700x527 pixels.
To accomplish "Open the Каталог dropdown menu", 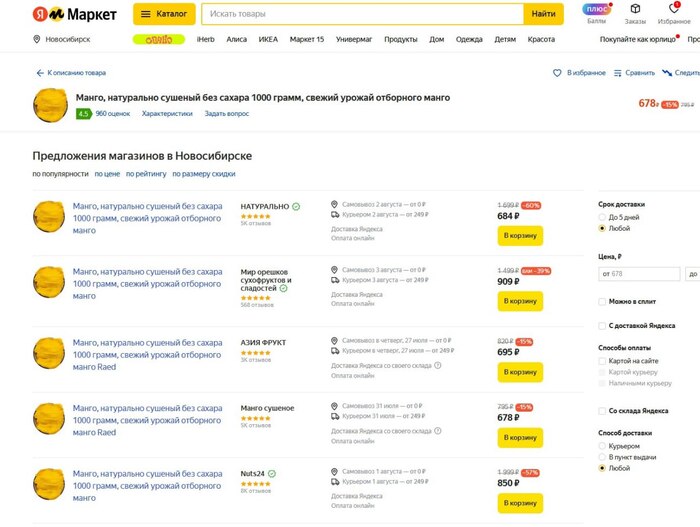I will tap(162, 14).
